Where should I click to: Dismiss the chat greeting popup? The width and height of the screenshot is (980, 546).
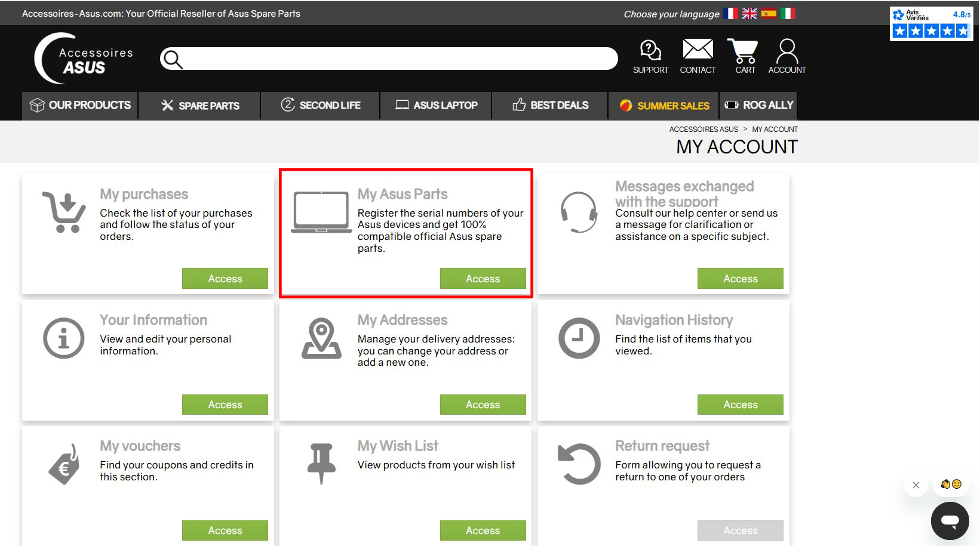pos(916,485)
